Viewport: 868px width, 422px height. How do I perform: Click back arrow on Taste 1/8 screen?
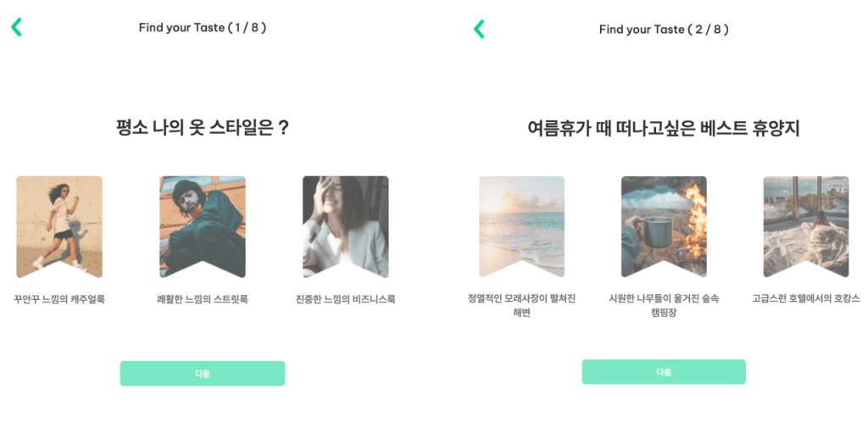tap(17, 27)
